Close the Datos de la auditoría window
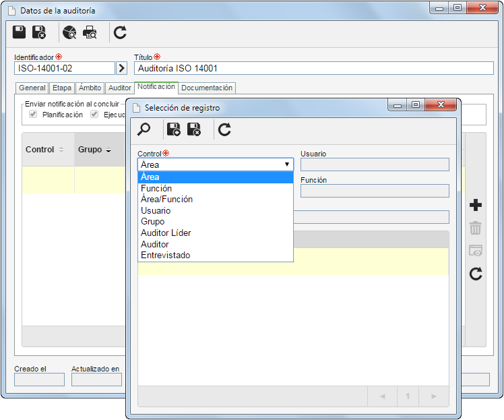The image size is (504, 420). (x=482, y=7)
